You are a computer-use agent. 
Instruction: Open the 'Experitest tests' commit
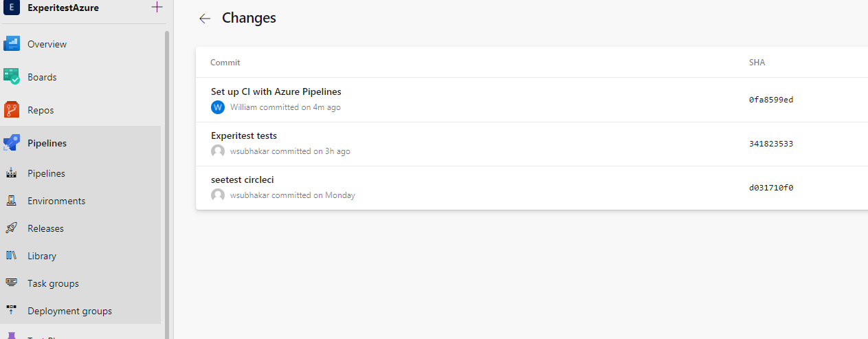pos(244,135)
